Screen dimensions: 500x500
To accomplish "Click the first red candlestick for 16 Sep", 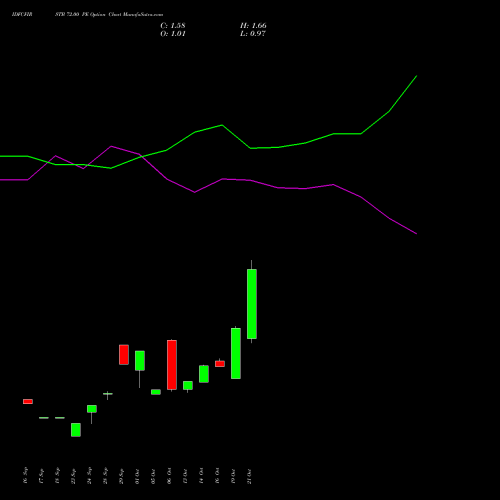I will point(28,401).
